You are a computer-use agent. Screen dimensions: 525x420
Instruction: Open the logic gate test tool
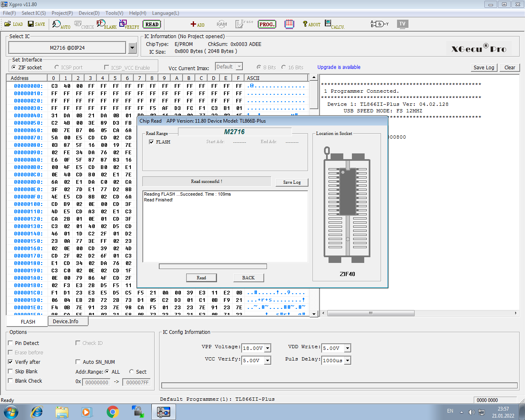pos(379,24)
